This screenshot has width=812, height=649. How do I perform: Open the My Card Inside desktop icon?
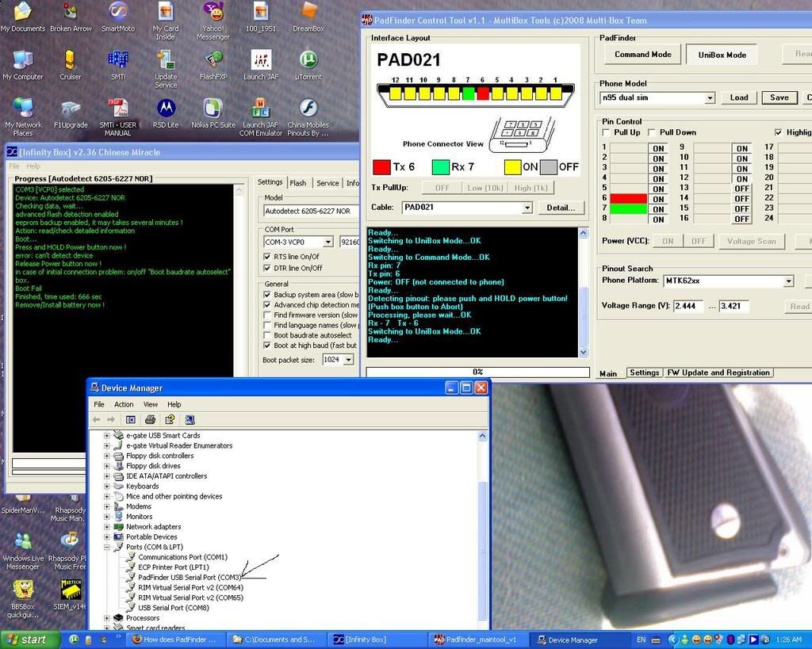[x=166, y=21]
